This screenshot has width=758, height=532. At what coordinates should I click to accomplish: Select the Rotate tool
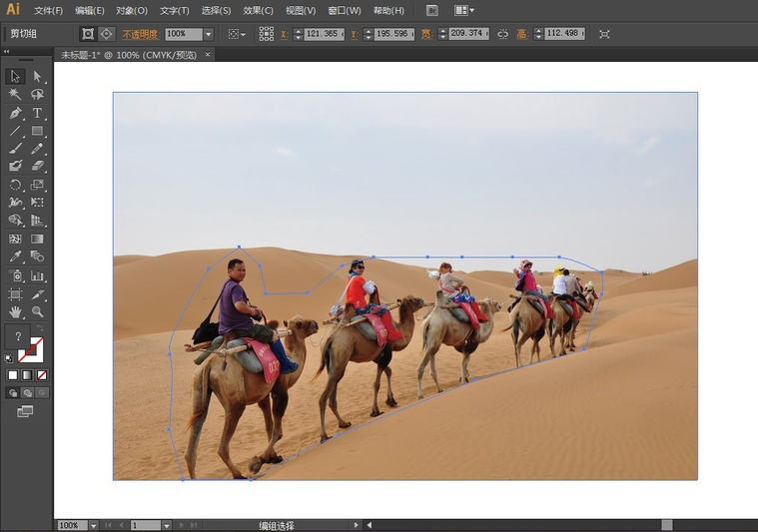click(x=15, y=185)
